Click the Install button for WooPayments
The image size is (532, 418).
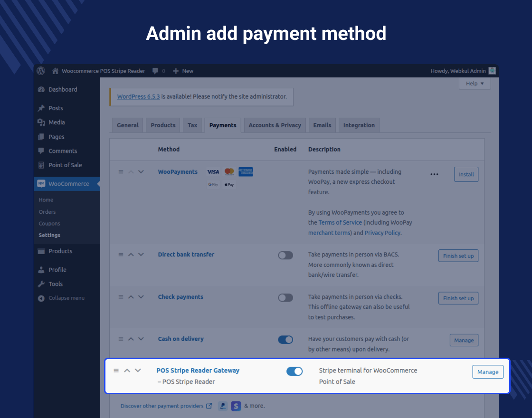466,174
